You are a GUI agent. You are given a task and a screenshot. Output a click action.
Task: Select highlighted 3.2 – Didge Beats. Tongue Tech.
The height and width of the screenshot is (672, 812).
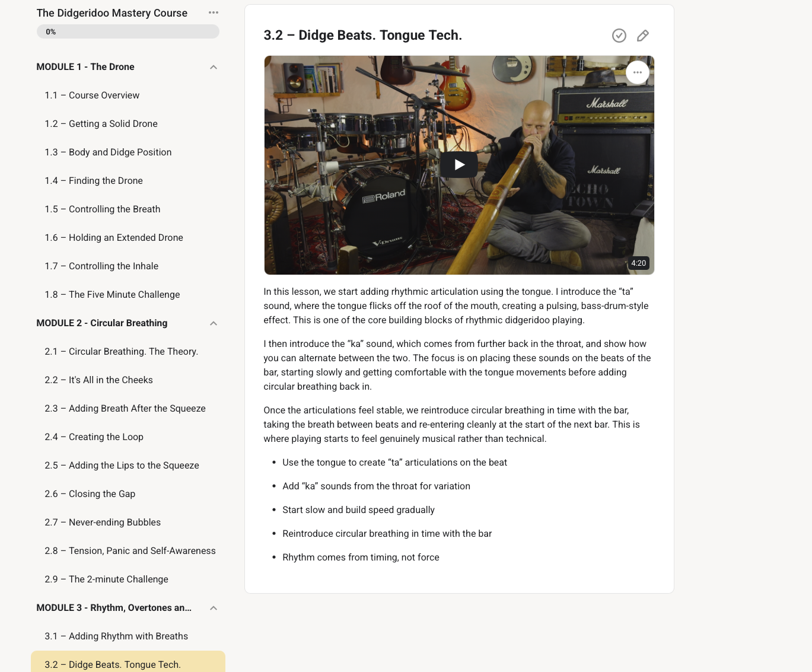point(128,663)
